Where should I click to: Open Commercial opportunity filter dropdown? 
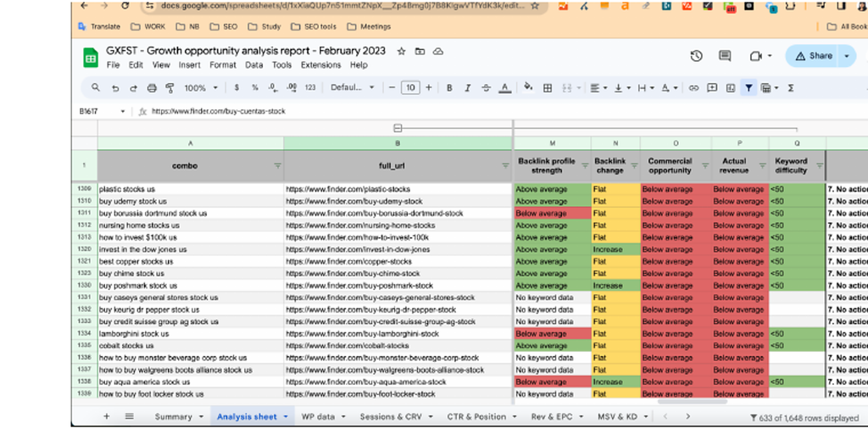point(705,165)
